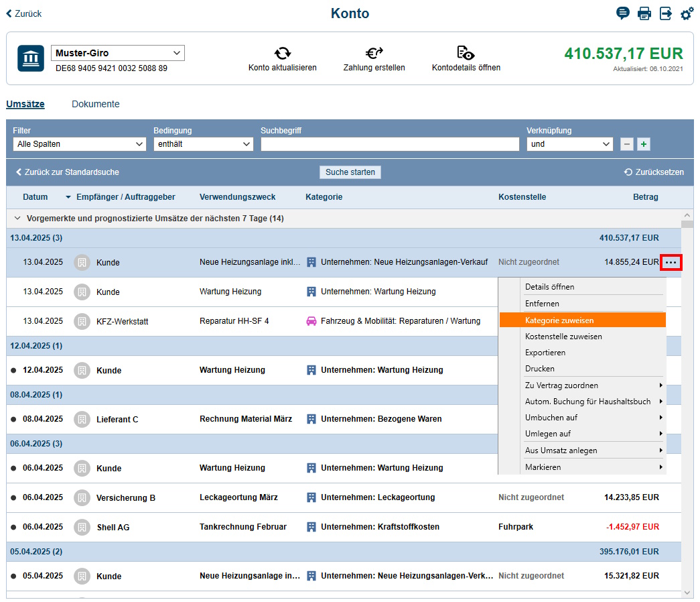Sort by Verwendungszweck column header
Image resolution: width=700 pixels, height=602 pixels.
pos(238,197)
